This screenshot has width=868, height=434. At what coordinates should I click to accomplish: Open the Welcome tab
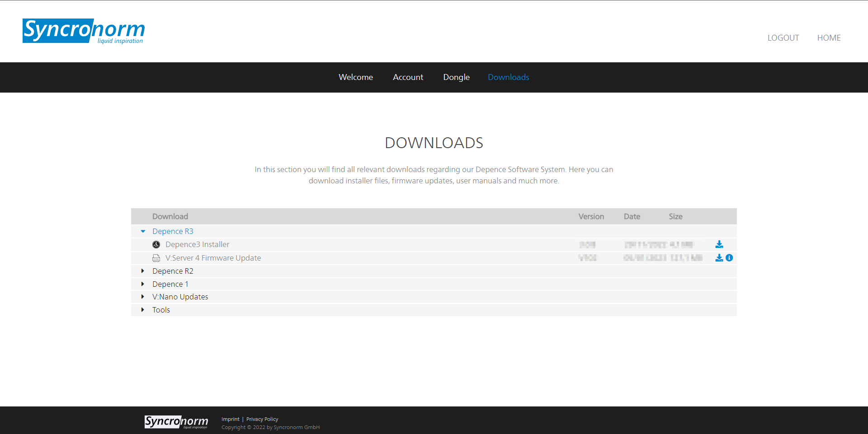356,77
